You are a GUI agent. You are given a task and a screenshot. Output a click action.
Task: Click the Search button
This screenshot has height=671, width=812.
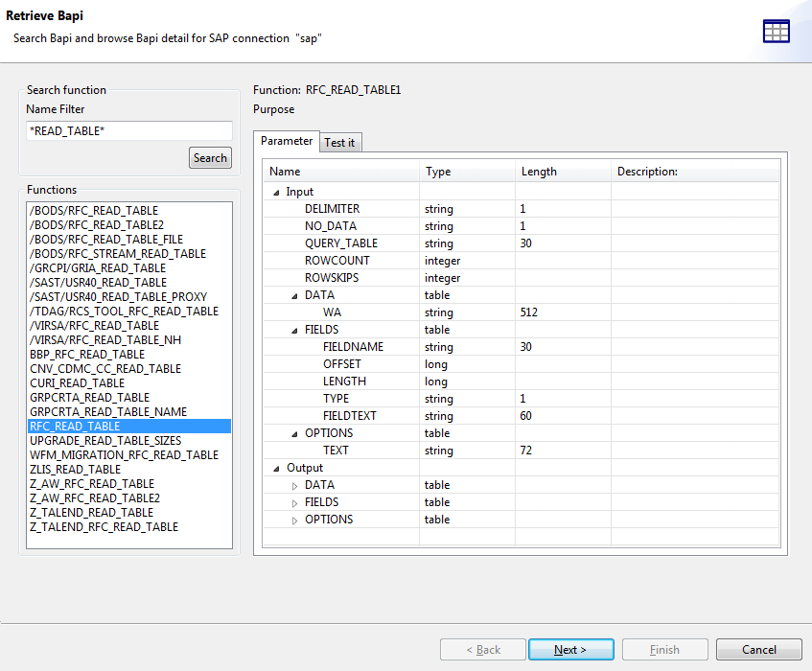point(209,157)
